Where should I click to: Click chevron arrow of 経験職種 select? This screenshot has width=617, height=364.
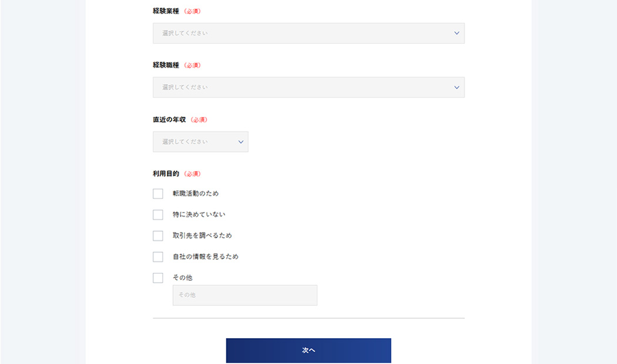pos(457,87)
